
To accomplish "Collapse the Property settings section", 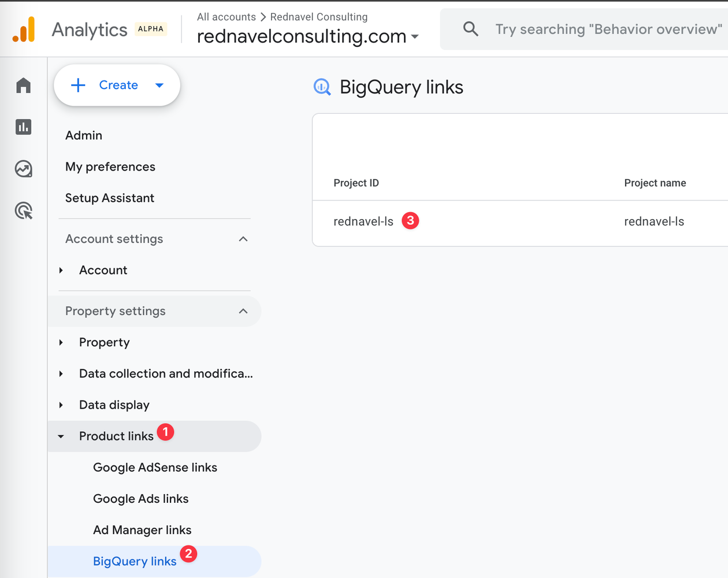I will (x=243, y=311).
